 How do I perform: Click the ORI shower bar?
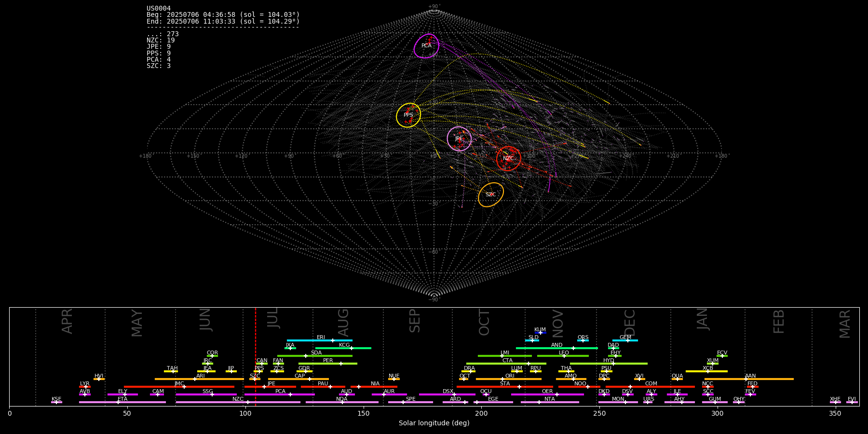tap(509, 379)
